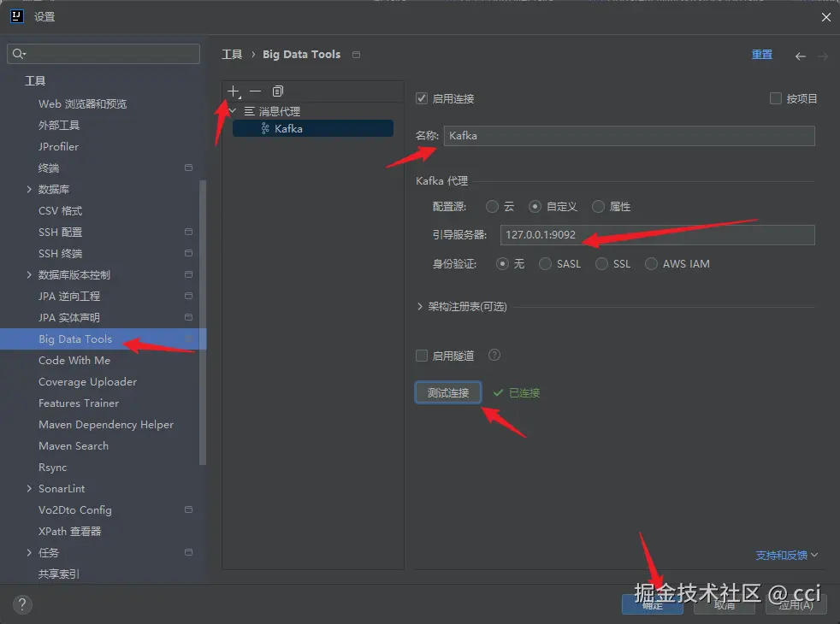Click the project-level icon beside Big Data Tools title
The image size is (840, 624).
[356, 55]
